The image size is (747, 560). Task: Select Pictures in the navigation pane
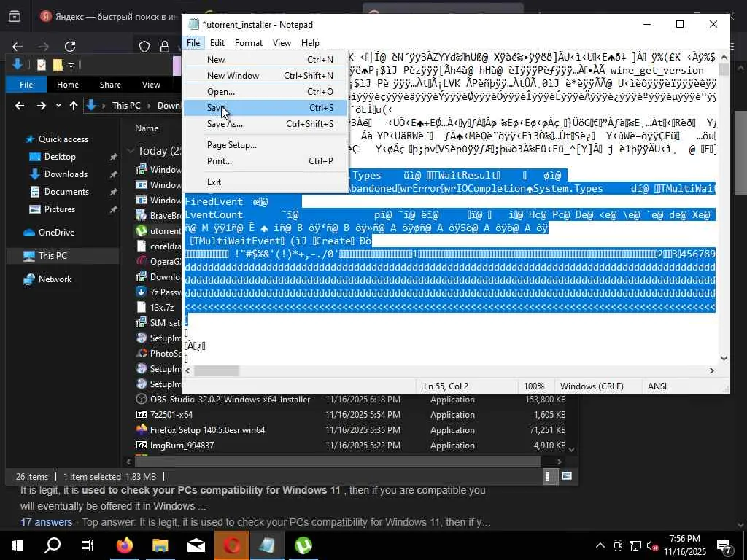point(59,209)
